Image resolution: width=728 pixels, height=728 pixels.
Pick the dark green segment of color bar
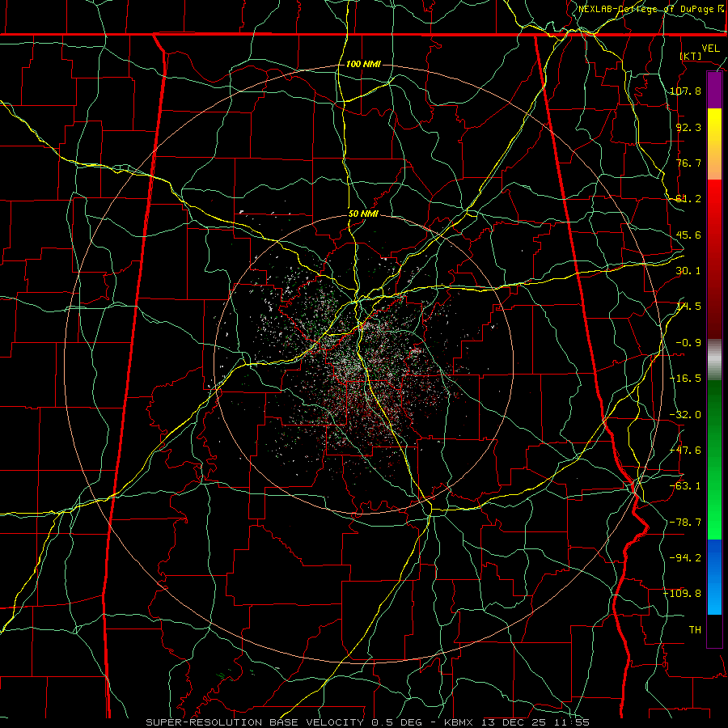click(714, 408)
